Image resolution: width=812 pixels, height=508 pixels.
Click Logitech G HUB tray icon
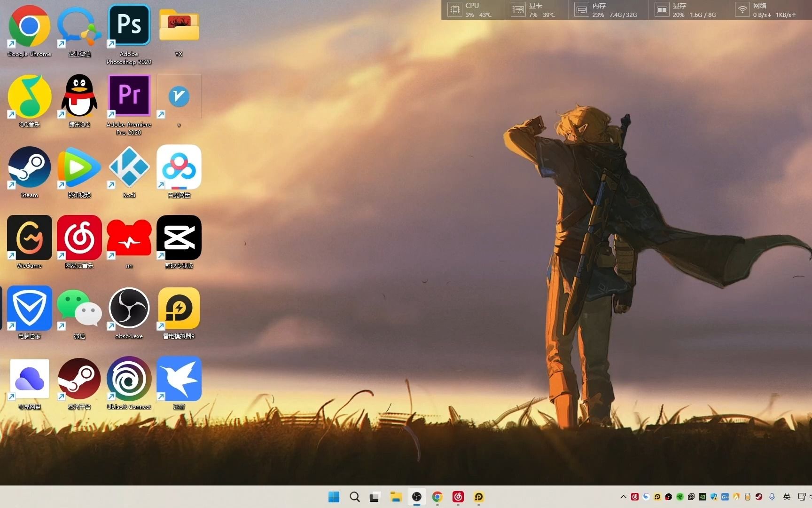point(725,497)
